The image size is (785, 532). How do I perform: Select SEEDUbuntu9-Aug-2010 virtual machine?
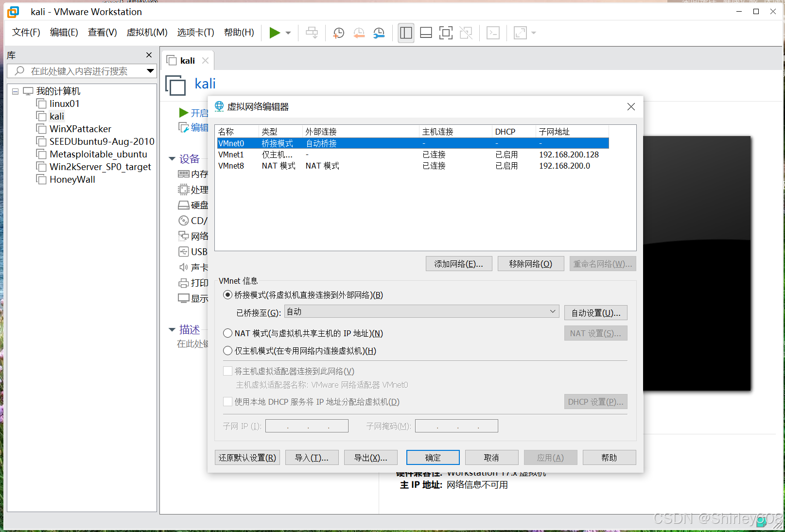[x=102, y=141]
